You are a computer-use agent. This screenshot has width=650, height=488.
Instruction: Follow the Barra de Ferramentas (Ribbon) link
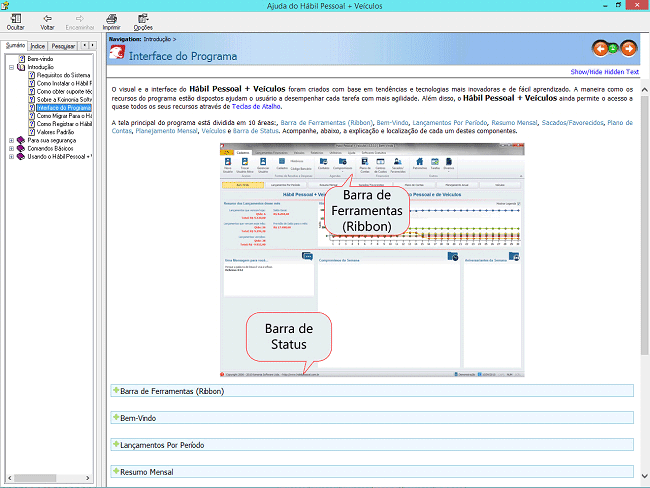(x=326, y=123)
